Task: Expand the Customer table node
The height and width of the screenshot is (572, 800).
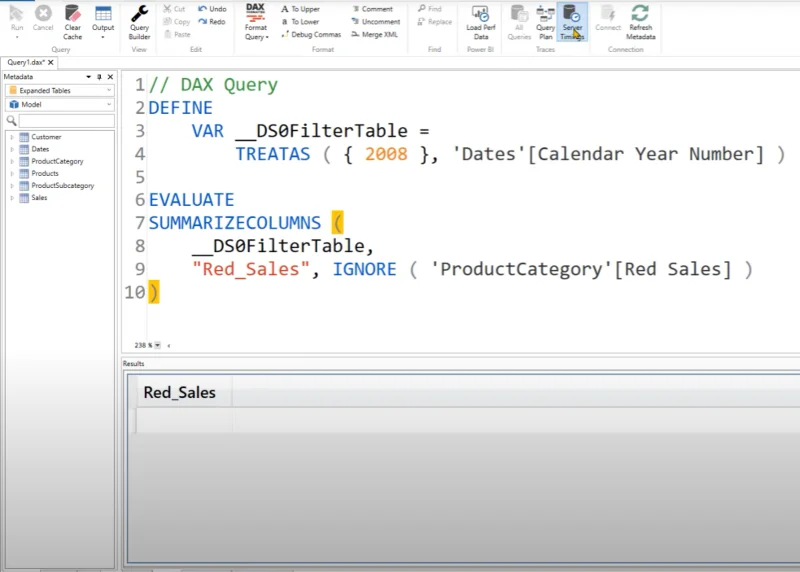Action: click(12, 137)
